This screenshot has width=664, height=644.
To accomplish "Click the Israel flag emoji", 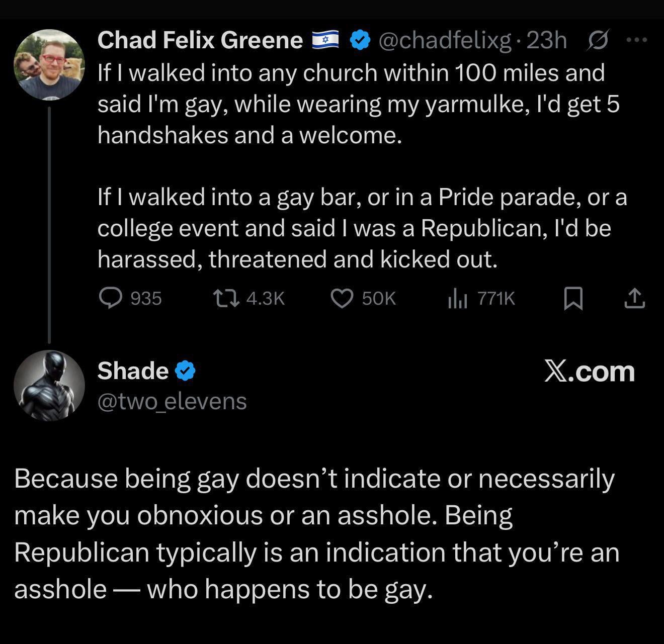I will [x=326, y=40].
